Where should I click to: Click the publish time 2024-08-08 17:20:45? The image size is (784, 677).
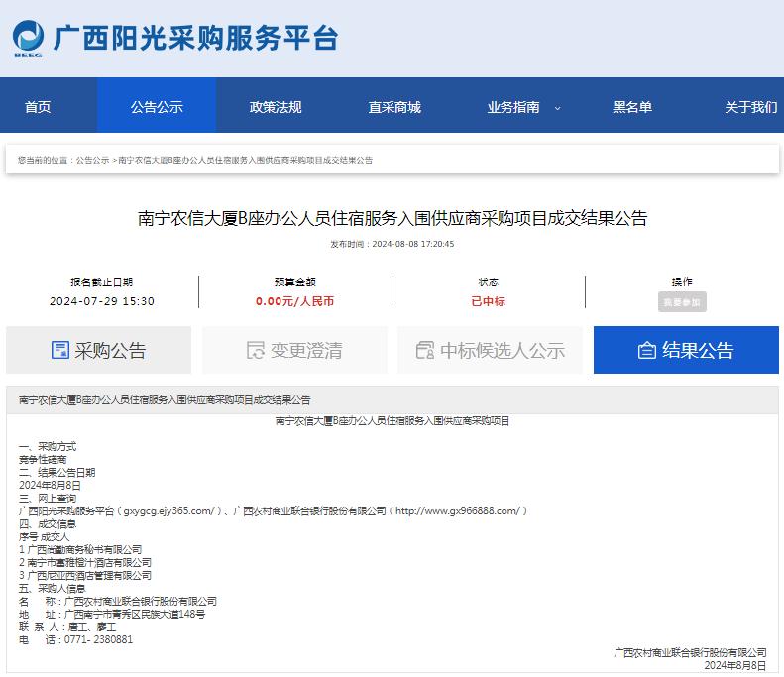pos(413,244)
